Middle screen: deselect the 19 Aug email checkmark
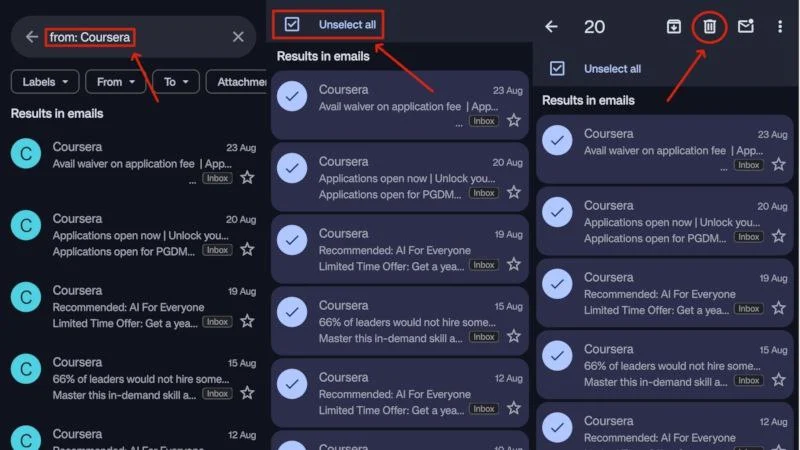800x450 pixels. coord(292,240)
